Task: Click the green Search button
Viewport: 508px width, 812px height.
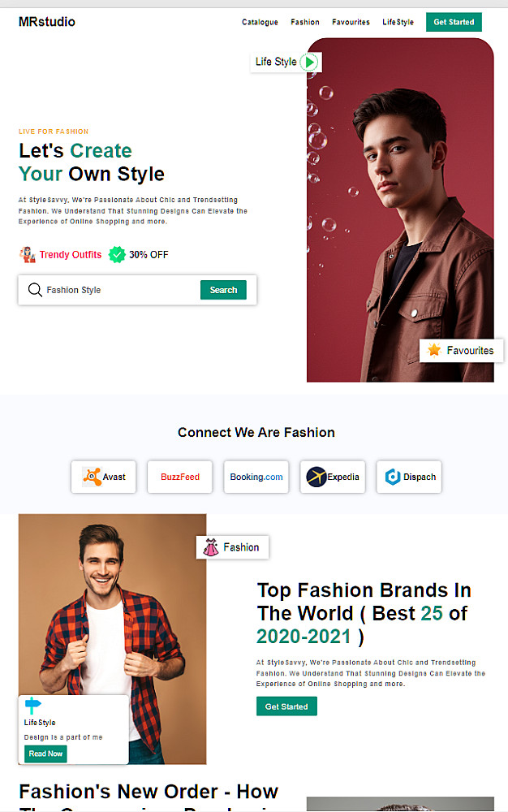Action: click(223, 290)
